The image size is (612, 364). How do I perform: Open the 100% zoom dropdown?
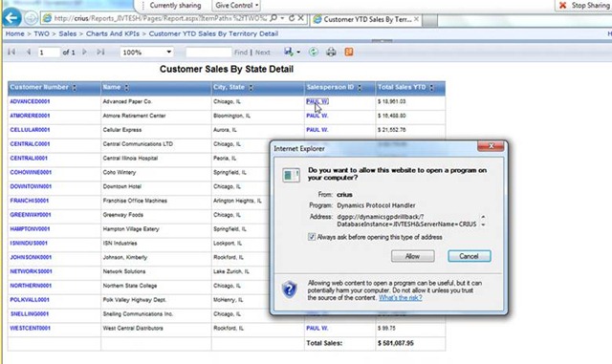(x=146, y=52)
